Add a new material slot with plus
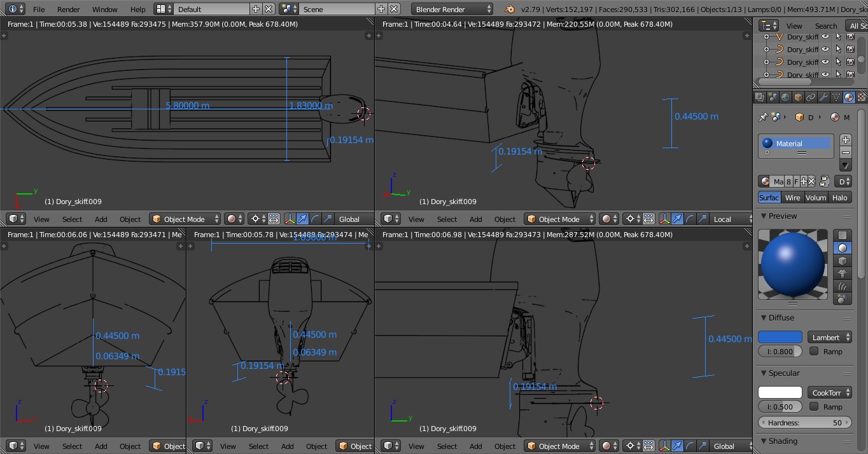The width and height of the screenshot is (868, 454). point(846,140)
